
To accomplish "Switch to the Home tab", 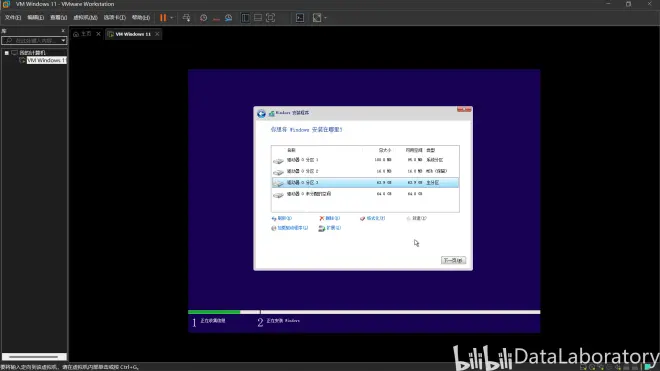I will [x=83, y=34].
